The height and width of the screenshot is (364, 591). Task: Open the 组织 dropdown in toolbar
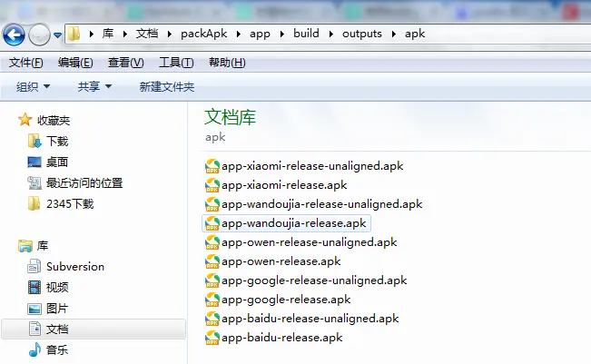(33, 87)
